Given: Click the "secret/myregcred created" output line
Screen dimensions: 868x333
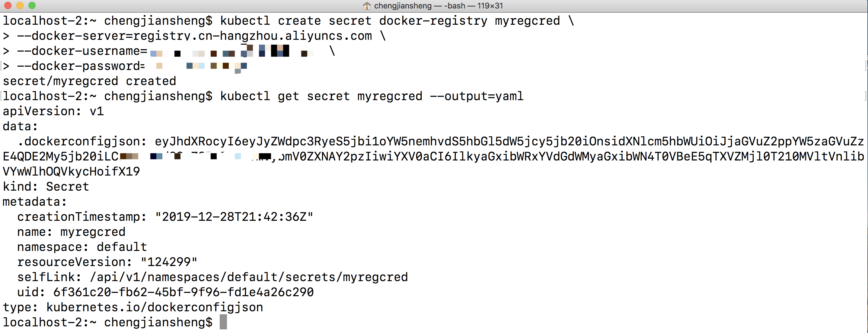Looking at the screenshot, I should (89, 81).
